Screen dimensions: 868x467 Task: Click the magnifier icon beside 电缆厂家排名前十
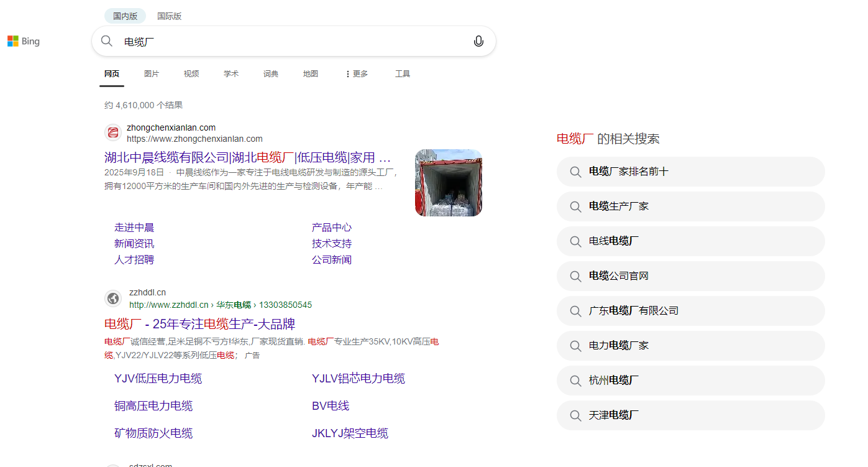coord(575,172)
